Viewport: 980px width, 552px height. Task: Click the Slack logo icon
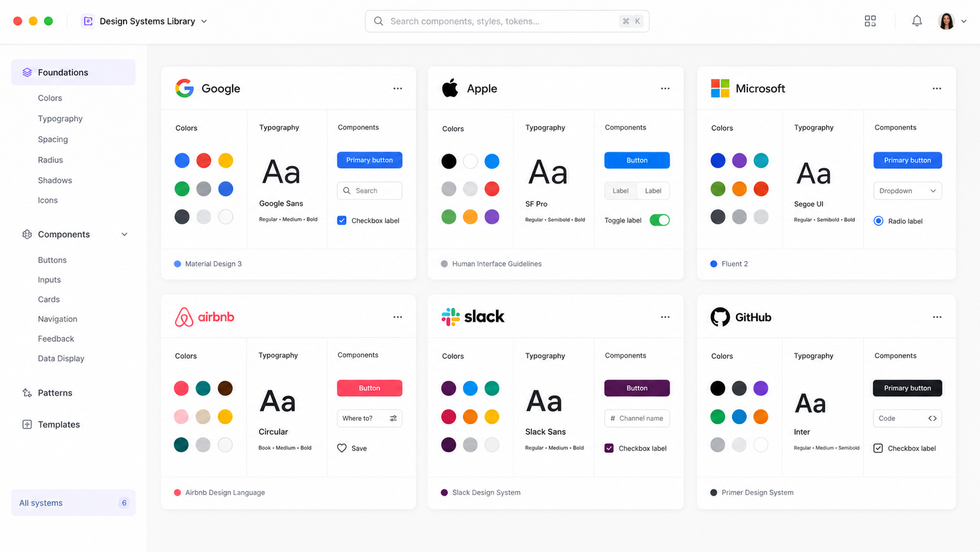(x=451, y=317)
